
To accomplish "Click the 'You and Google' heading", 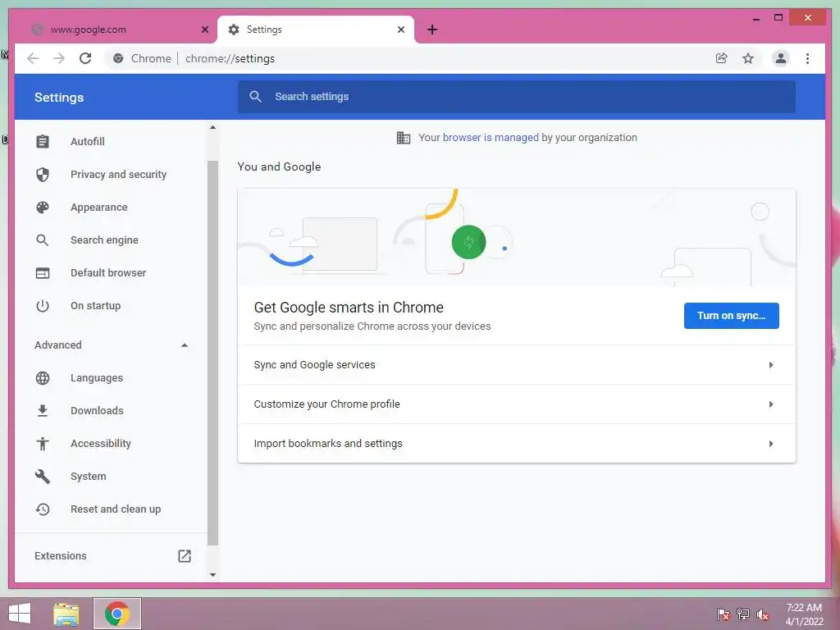I will click(x=279, y=167).
